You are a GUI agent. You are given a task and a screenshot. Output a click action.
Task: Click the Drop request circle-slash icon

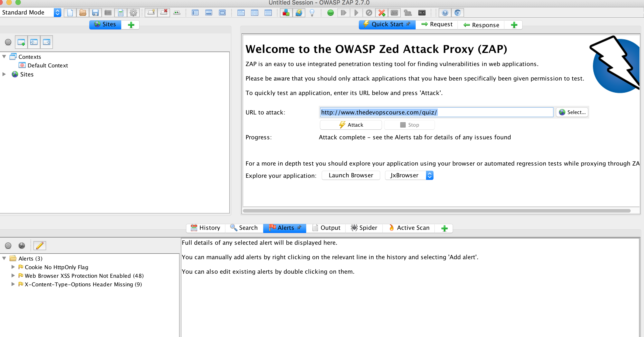coord(369,12)
